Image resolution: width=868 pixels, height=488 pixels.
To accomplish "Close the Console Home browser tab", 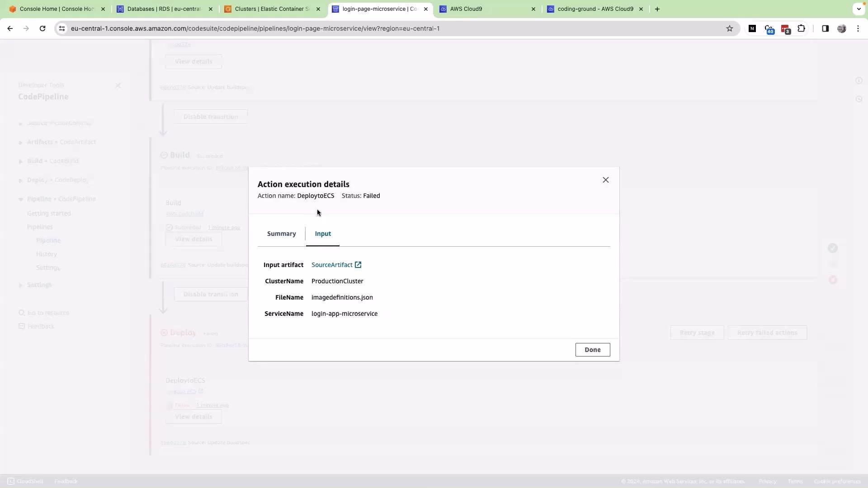I will point(103,9).
